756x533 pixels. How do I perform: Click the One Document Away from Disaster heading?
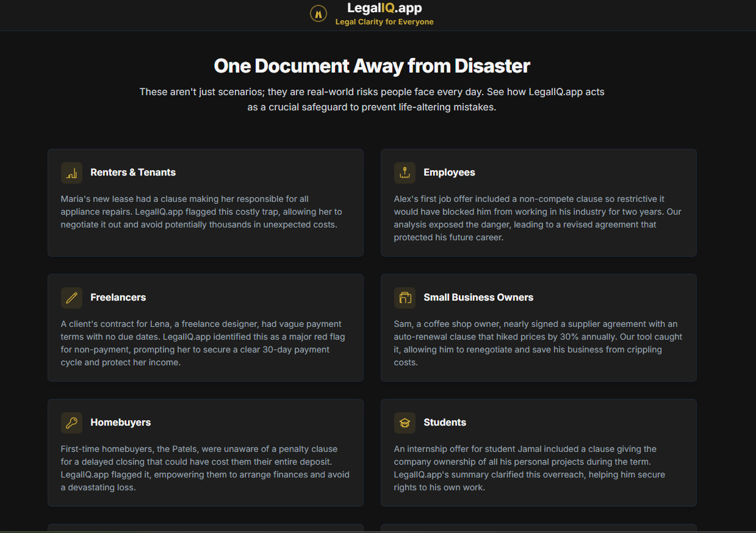coord(372,66)
